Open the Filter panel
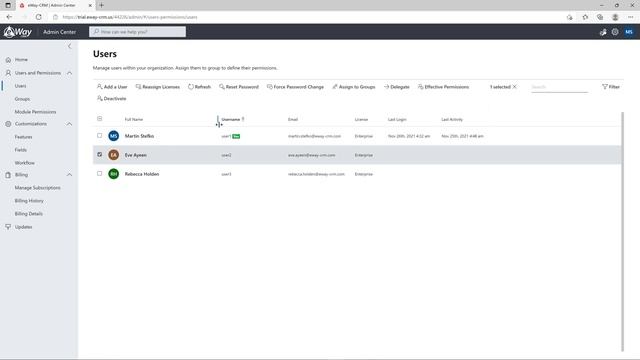The width and height of the screenshot is (640, 360). tap(611, 87)
